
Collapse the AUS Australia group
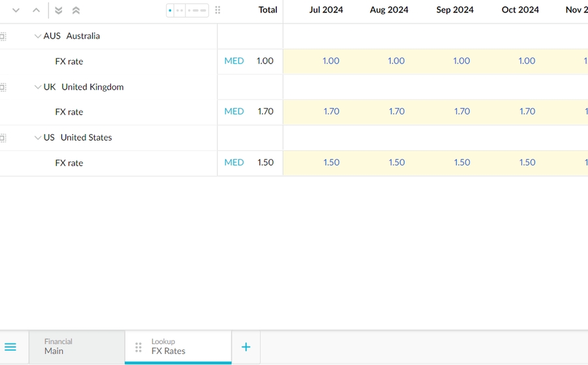tap(38, 37)
